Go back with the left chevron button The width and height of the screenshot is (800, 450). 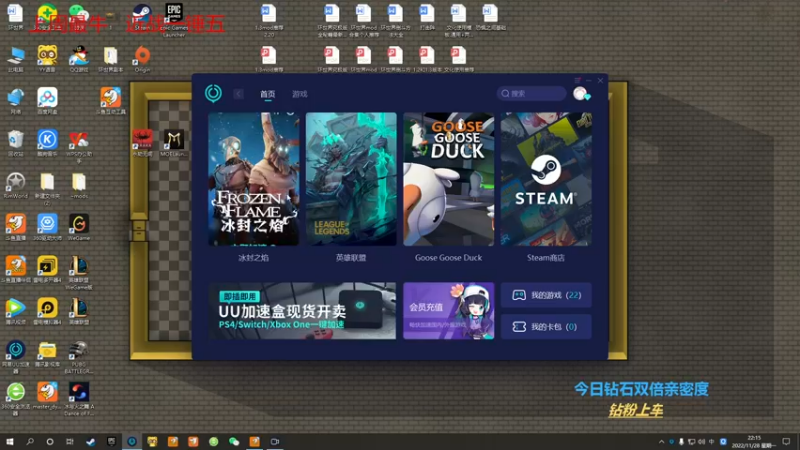click(x=238, y=94)
